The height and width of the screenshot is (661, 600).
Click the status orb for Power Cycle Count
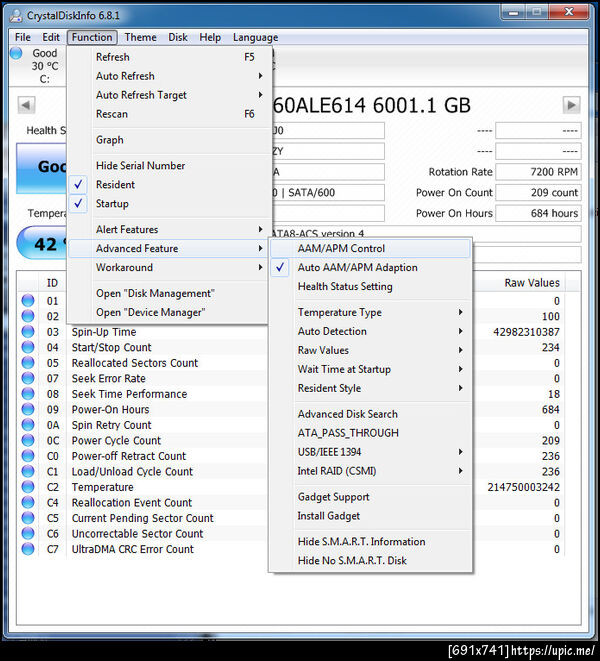(x=28, y=441)
